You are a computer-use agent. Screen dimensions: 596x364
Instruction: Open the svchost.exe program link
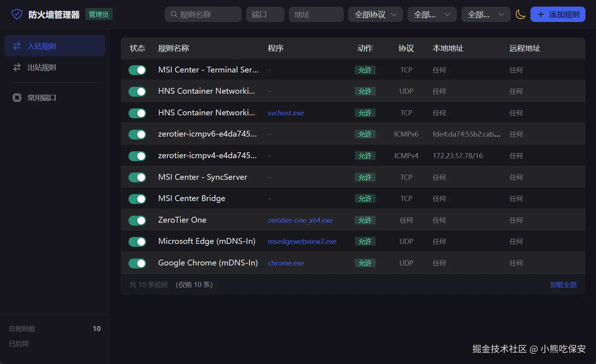[286, 113]
